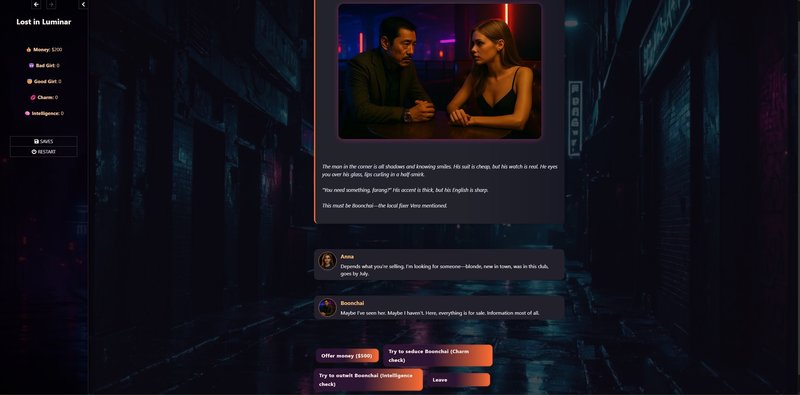Click the Lost in Luminar title
The height and width of the screenshot is (395, 800).
pyautogui.click(x=44, y=22)
